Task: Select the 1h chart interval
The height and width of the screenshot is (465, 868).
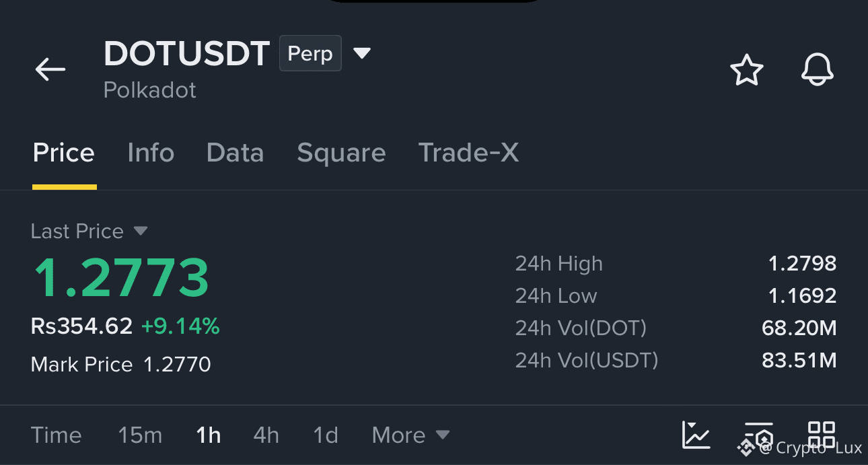Action: [209, 435]
